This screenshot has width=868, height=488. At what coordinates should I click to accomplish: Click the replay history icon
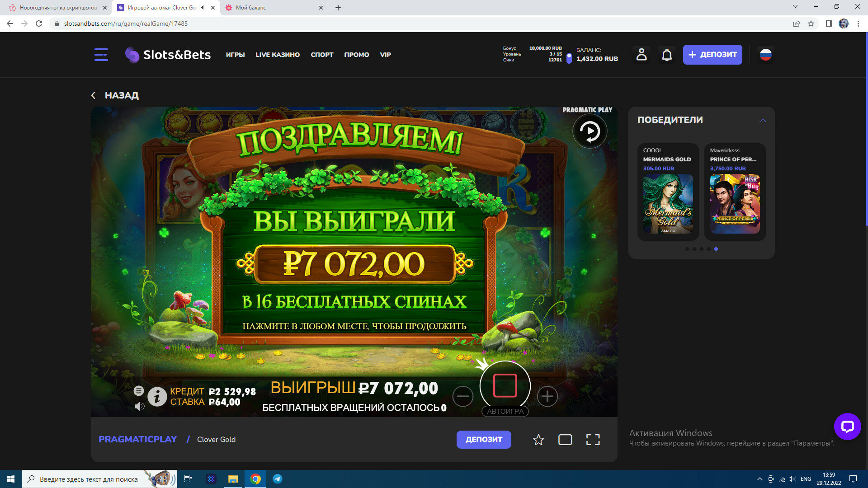590,131
